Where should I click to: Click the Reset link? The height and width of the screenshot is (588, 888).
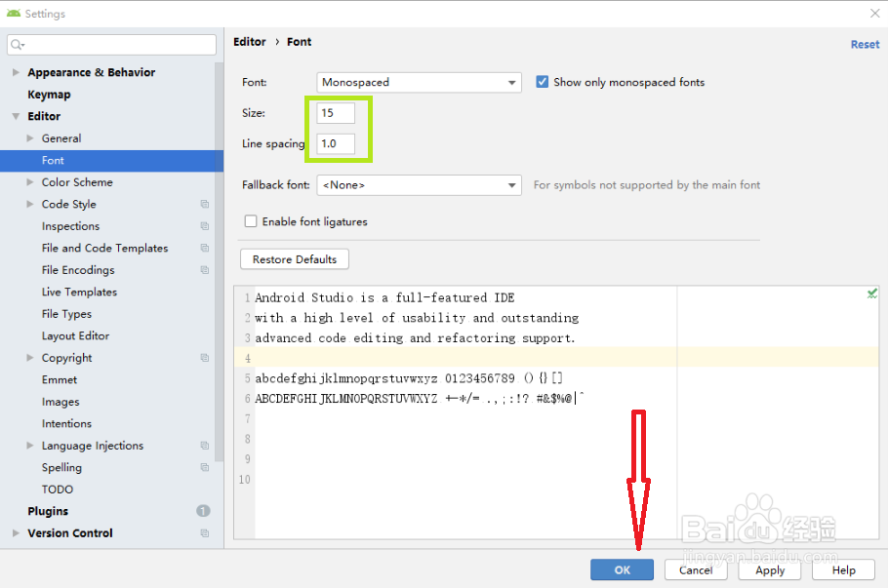pos(865,45)
